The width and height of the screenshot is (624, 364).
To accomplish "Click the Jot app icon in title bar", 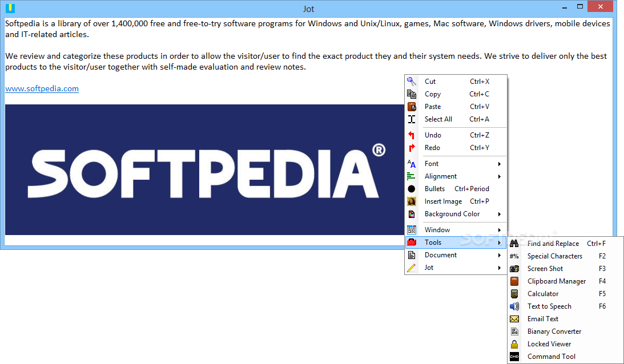I will (x=10, y=8).
